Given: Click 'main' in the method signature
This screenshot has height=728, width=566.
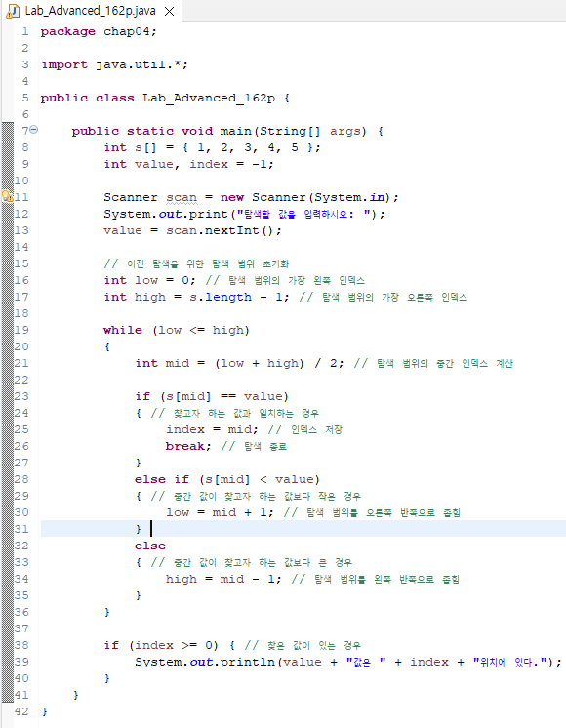Looking at the screenshot, I should 236,131.
